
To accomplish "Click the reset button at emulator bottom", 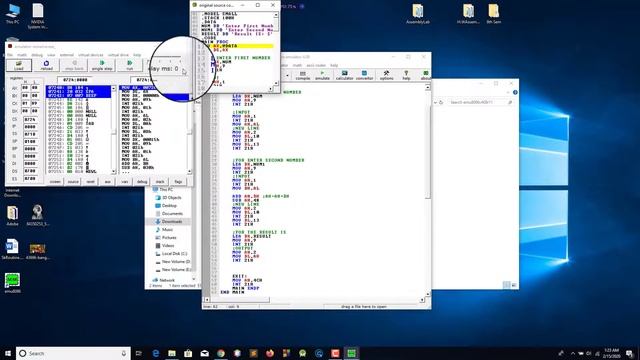I will click(90, 182).
